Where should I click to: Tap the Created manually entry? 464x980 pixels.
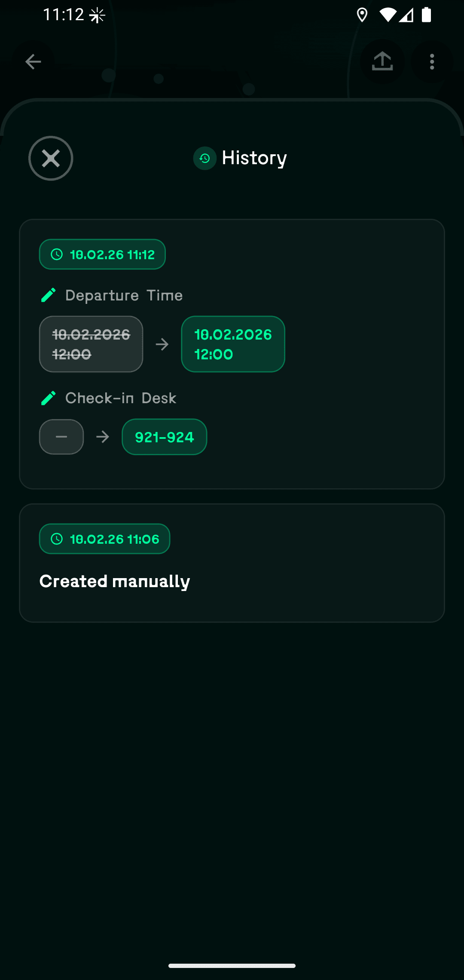pyautogui.click(x=115, y=581)
